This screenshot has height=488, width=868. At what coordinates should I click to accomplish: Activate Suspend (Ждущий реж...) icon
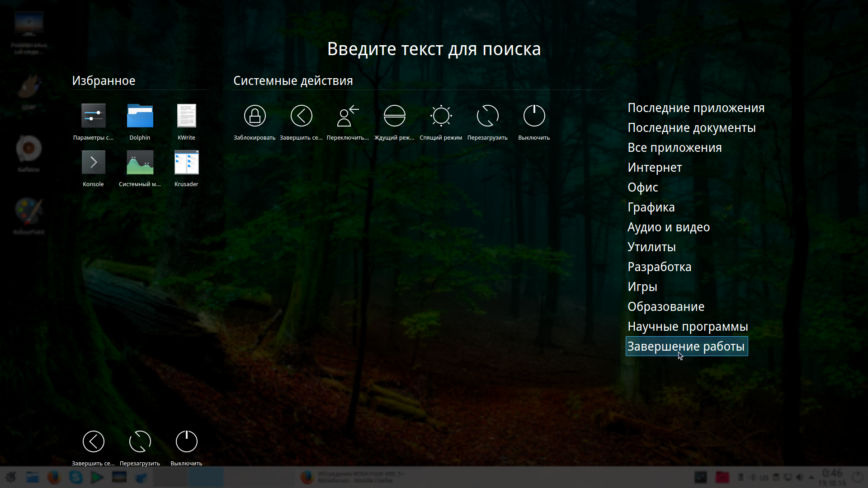pos(394,116)
